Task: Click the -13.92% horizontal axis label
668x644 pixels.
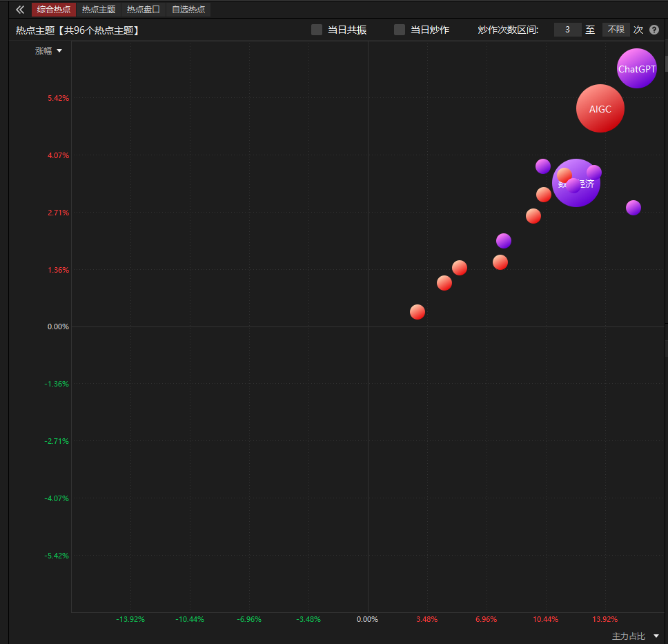Action: coord(130,619)
